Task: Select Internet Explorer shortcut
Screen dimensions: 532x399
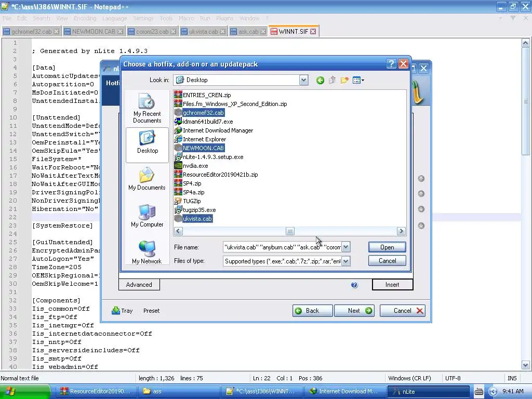Action: (200, 139)
